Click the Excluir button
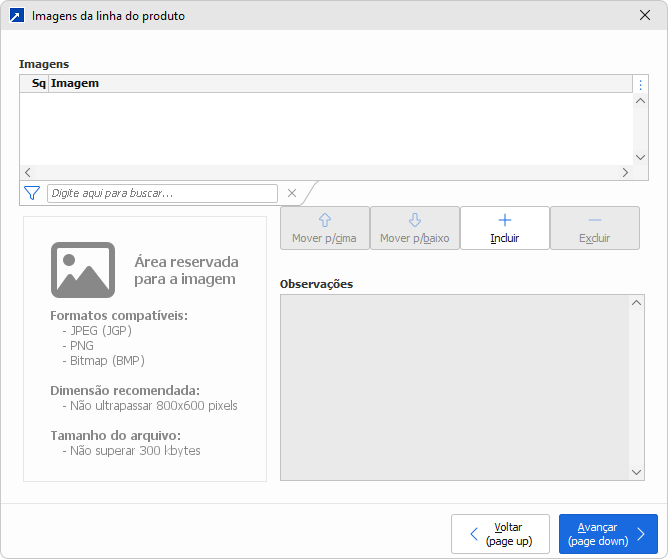 [595, 228]
